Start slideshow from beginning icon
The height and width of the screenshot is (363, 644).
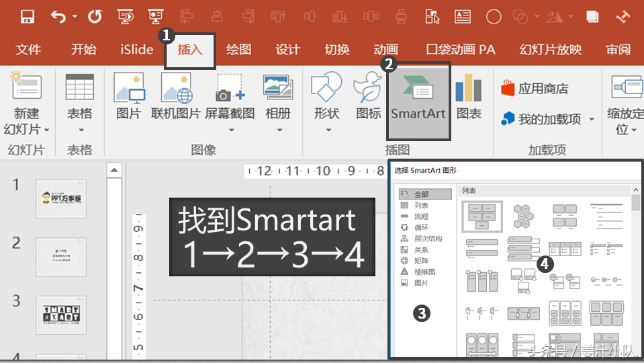coord(126,17)
